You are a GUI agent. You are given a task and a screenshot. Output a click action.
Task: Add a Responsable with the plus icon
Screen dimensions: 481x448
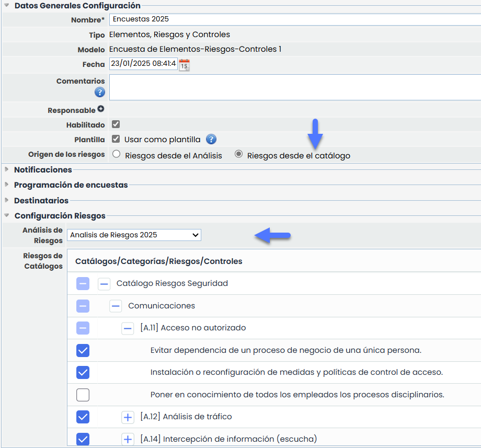click(101, 110)
